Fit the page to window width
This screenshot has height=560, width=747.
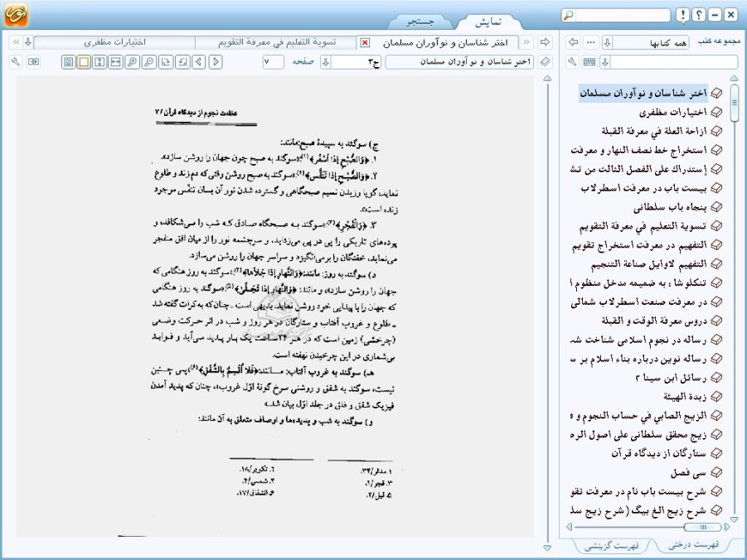(x=116, y=62)
